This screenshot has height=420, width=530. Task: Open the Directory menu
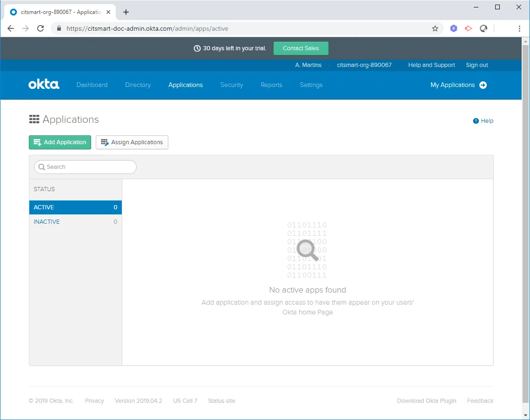click(138, 85)
